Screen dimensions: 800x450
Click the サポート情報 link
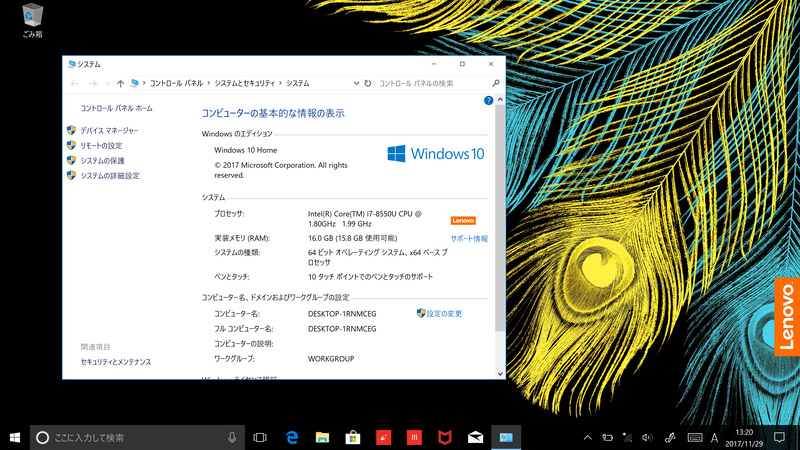469,238
